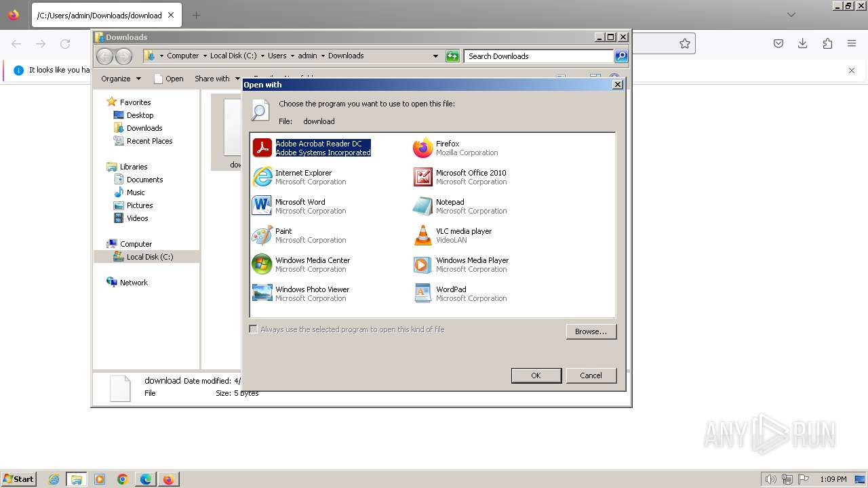The height and width of the screenshot is (488, 868).
Task: Click the Save to Pocket icon
Action: (778, 43)
